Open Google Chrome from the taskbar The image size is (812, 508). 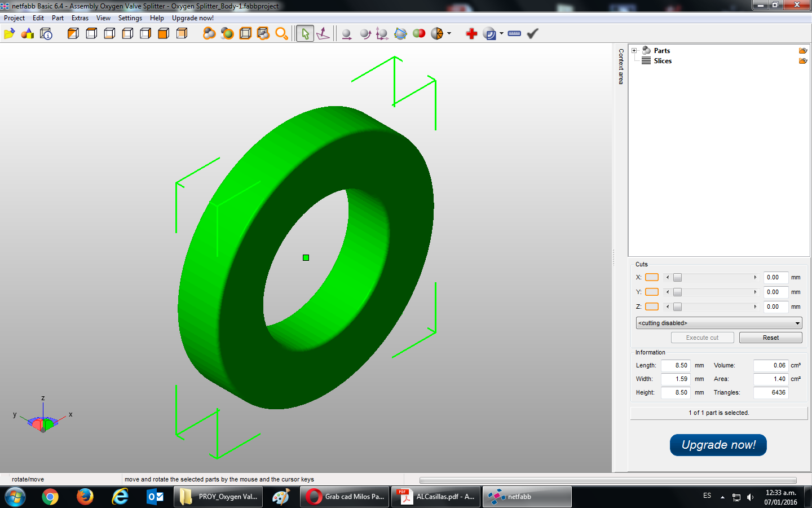(50, 497)
